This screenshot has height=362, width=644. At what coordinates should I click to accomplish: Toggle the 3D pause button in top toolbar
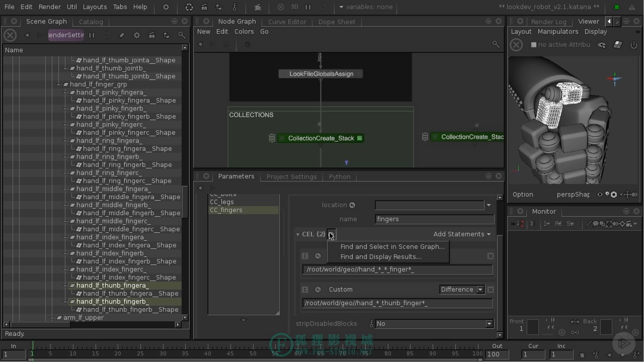point(308,7)
